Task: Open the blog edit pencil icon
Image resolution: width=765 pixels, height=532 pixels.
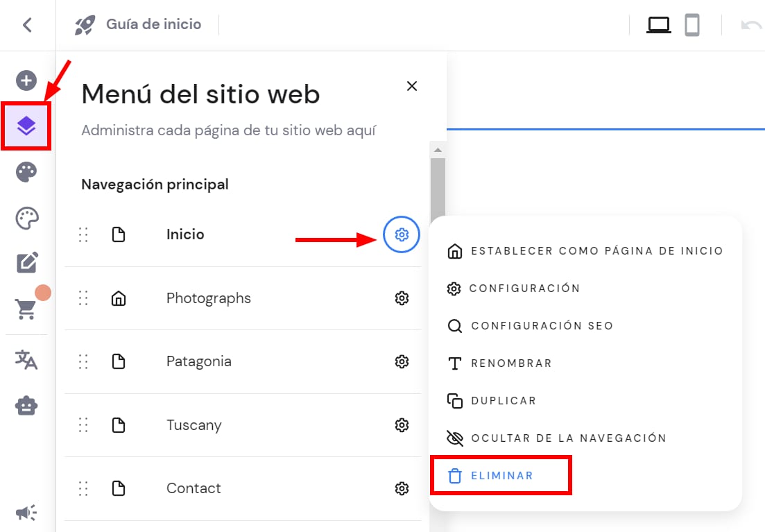Action: (x=26, y=263)
